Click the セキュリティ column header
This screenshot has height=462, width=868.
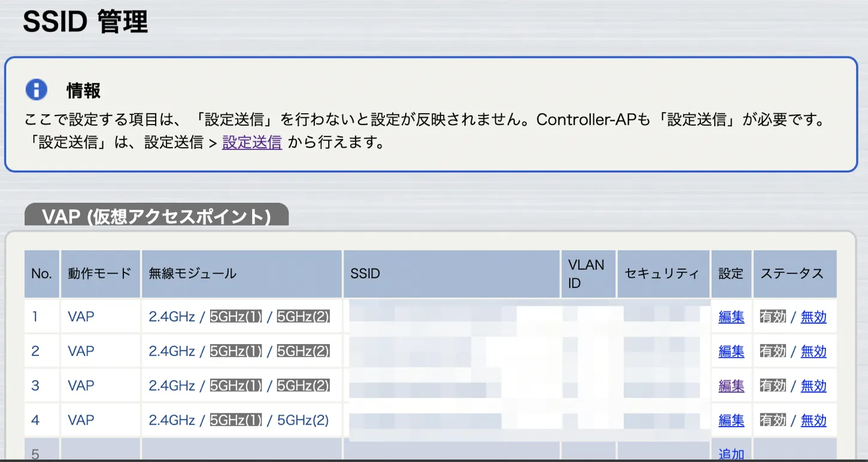click(661, 274)
